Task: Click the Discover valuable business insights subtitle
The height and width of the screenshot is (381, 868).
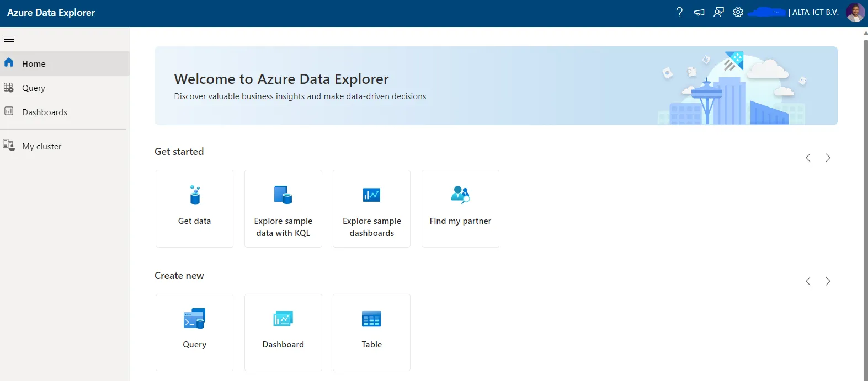Action: pos(300,96)
